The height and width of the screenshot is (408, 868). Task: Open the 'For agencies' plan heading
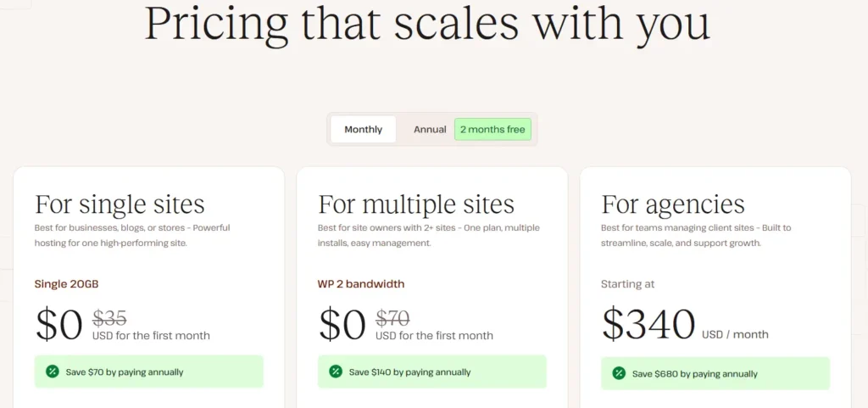[673, 204]
